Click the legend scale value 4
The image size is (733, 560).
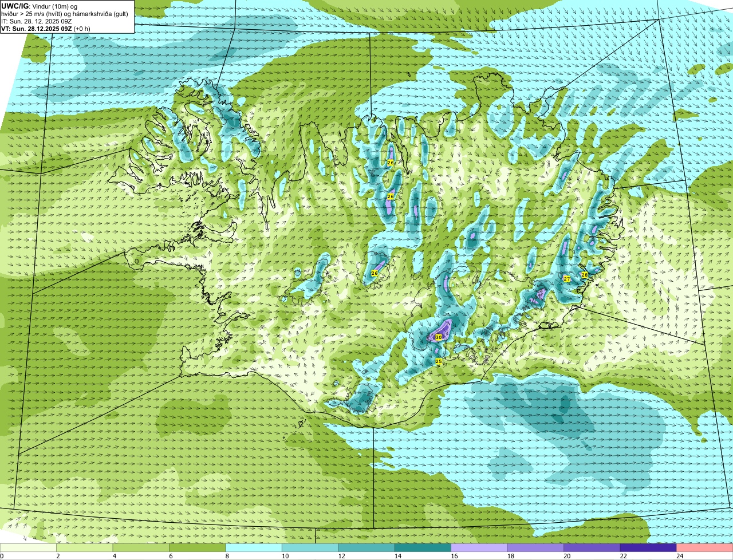click(x=114, y=556)
